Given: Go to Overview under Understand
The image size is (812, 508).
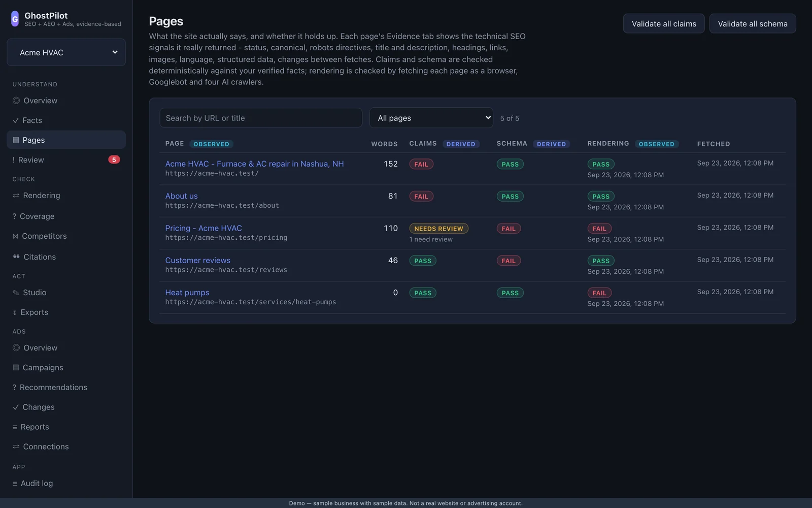Looking at the screenshot, I should (x=66, y=101).
